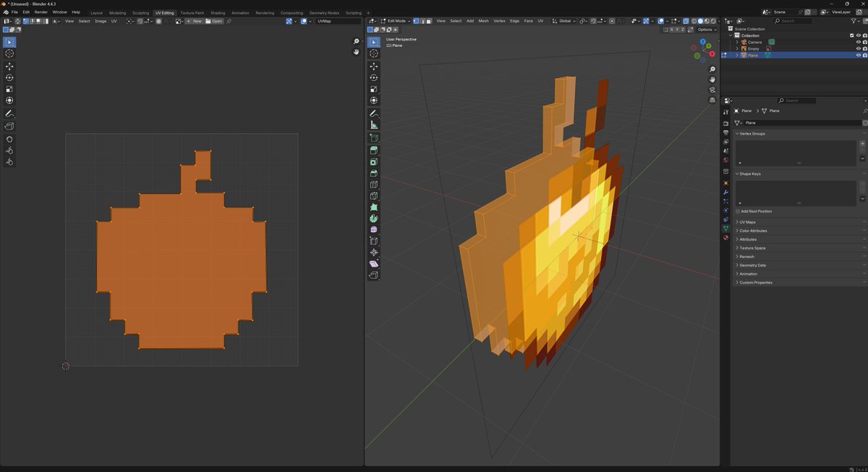This screenshot has width=868, height=472.
Task: Open the Edit Mode dropdown
Action: click(396, 21)
